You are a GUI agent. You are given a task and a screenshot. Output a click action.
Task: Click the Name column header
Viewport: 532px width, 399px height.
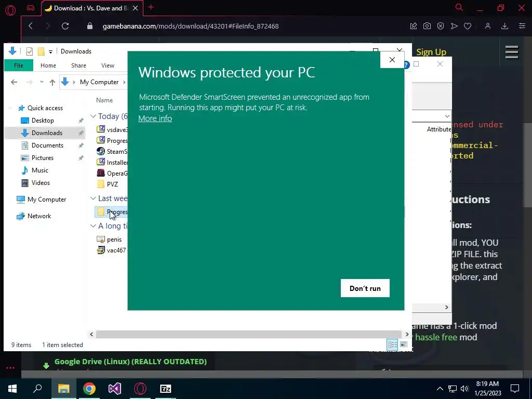click(x=104, y=100)
